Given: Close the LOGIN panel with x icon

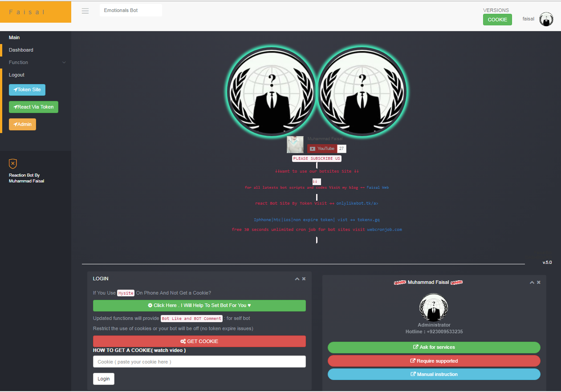Looking at the screenshot, I should (304, 279).
